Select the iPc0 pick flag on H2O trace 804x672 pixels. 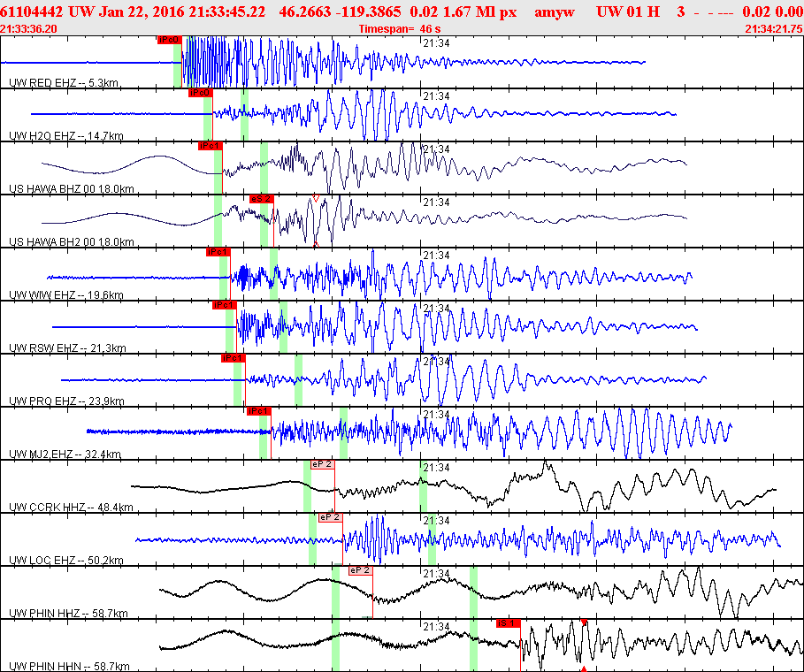[x=200, y=93]
